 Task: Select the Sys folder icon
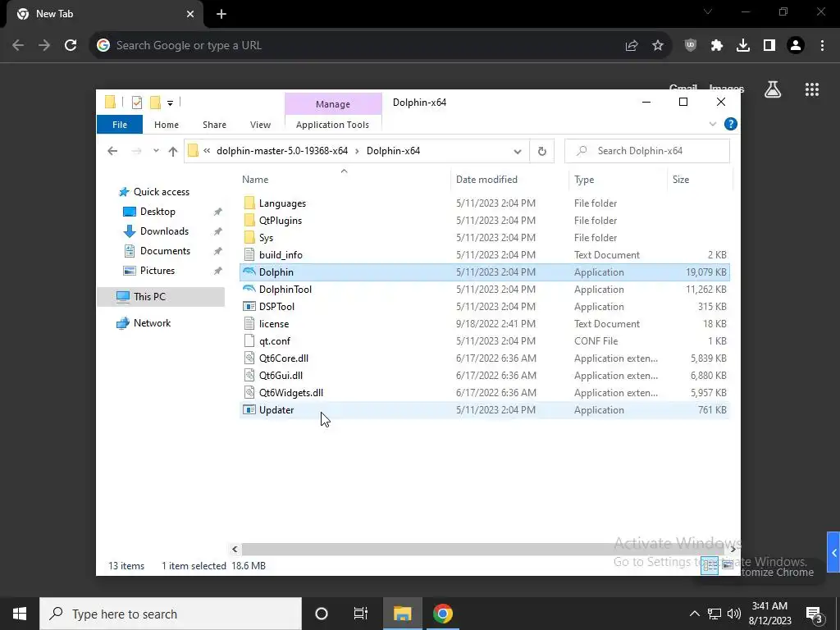[x=249, y=237]
